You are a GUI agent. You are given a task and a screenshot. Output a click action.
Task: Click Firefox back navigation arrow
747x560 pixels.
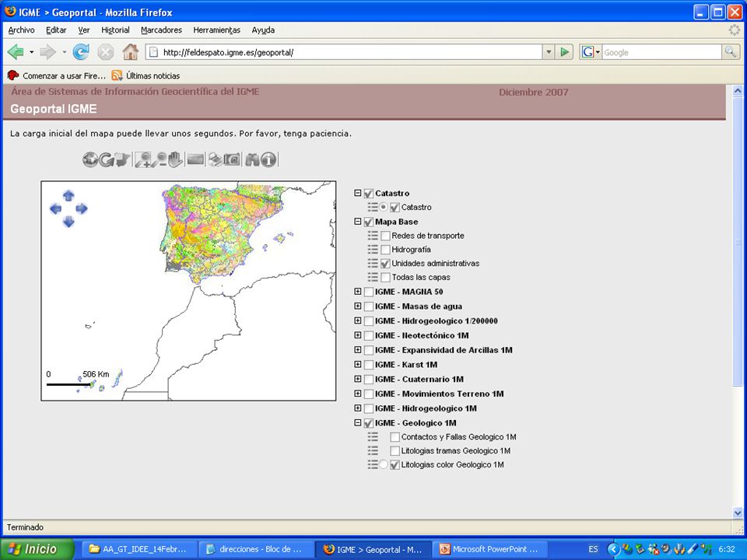click(16, 52)
